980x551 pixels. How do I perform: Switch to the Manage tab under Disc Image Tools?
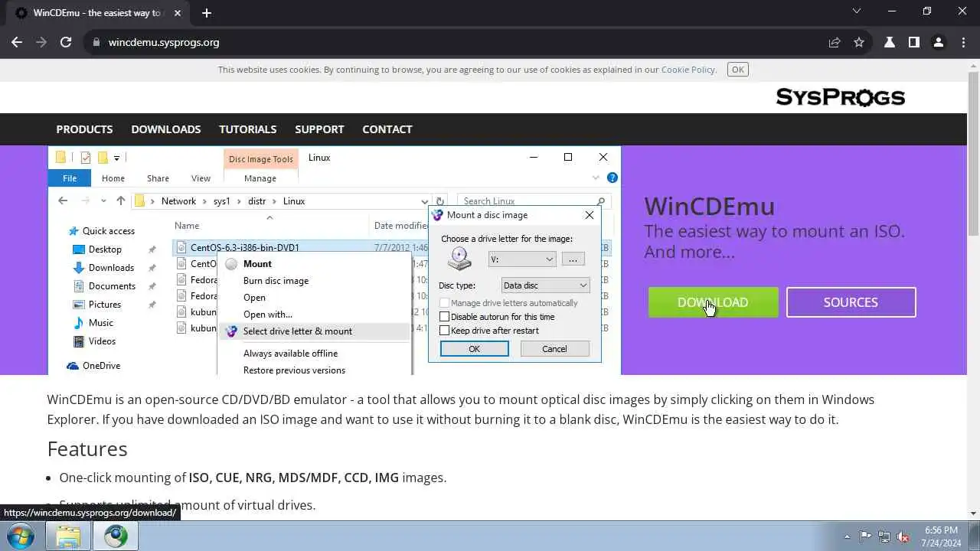pos(260,178)
